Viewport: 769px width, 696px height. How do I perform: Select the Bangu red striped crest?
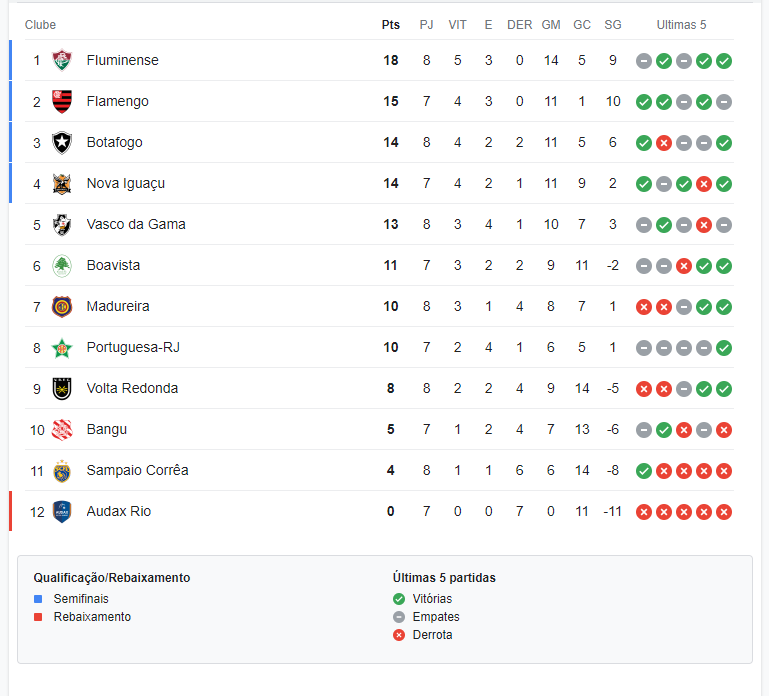tap(62, 430)
